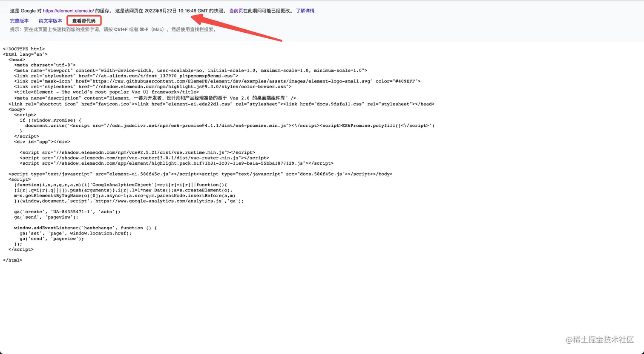The width and height of the screenshot is (644, 354).
Task: Open the 当前页 current page link
Action: 236,11
